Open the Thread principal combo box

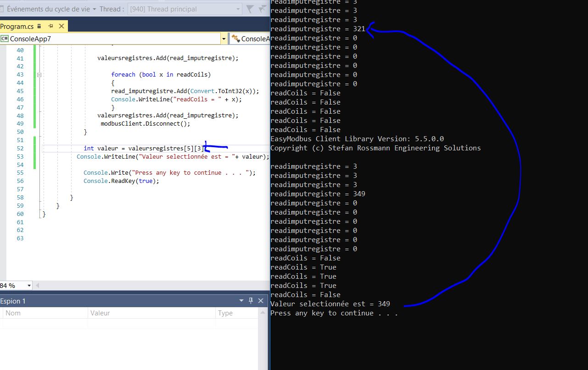[185, 9]
